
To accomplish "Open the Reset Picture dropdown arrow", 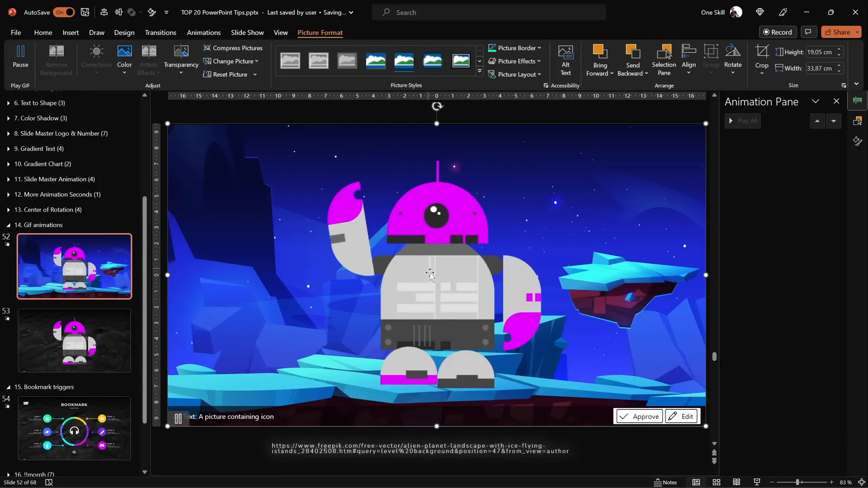I will point(255,75).
